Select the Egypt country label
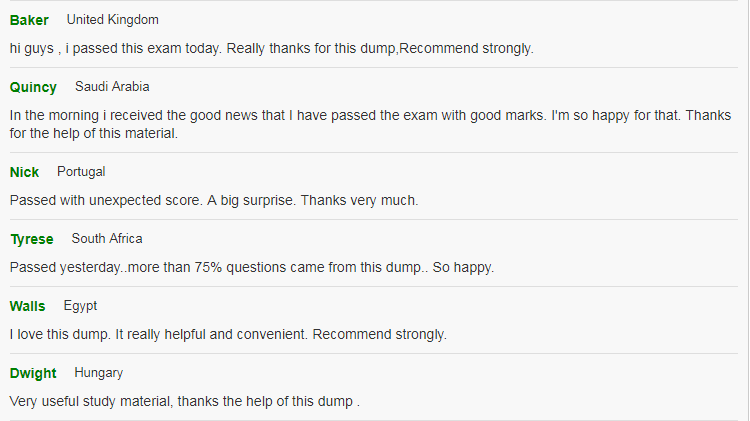 pos(80,306)
